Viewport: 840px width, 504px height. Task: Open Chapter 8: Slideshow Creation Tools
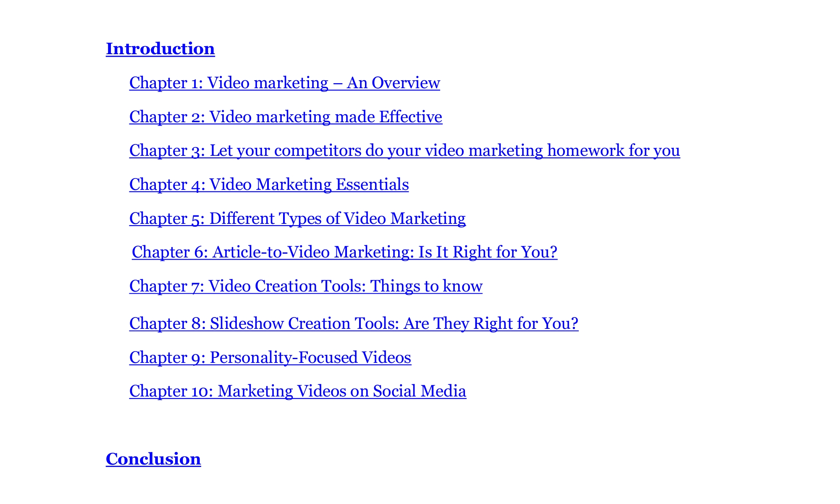354,323
